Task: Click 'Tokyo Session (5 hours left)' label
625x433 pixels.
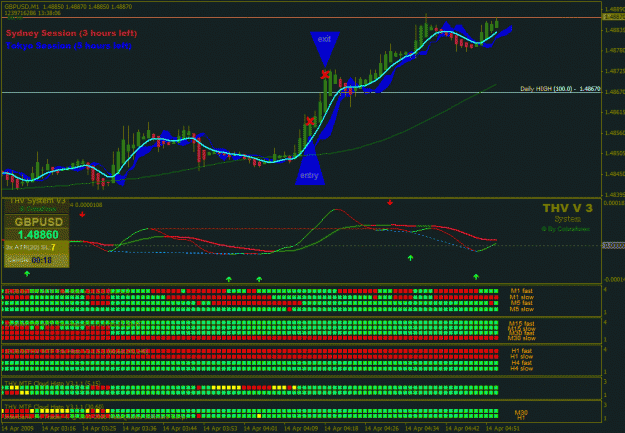Action: 69,46
